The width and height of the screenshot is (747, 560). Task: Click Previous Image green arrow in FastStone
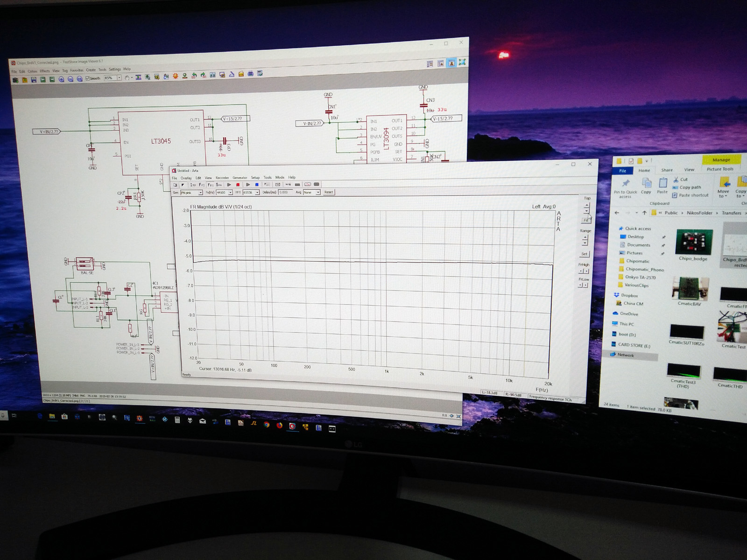tap(43, 79)
